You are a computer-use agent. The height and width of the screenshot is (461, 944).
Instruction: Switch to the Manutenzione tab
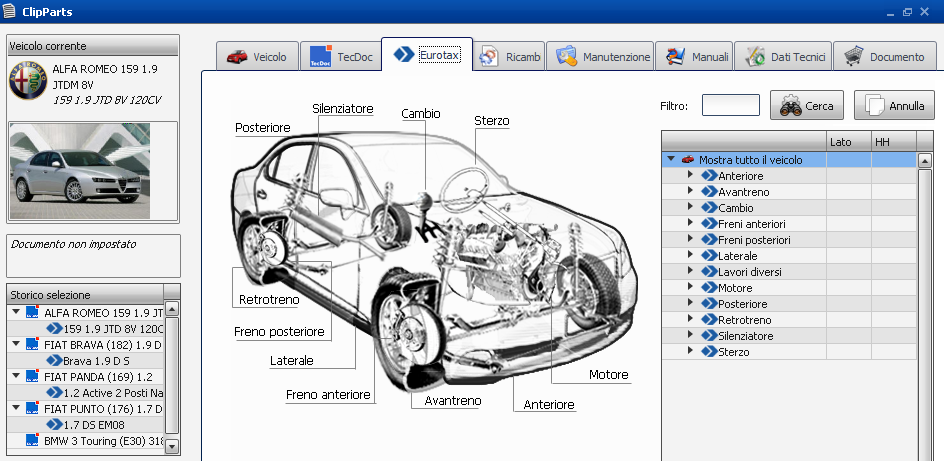point(600,57)
